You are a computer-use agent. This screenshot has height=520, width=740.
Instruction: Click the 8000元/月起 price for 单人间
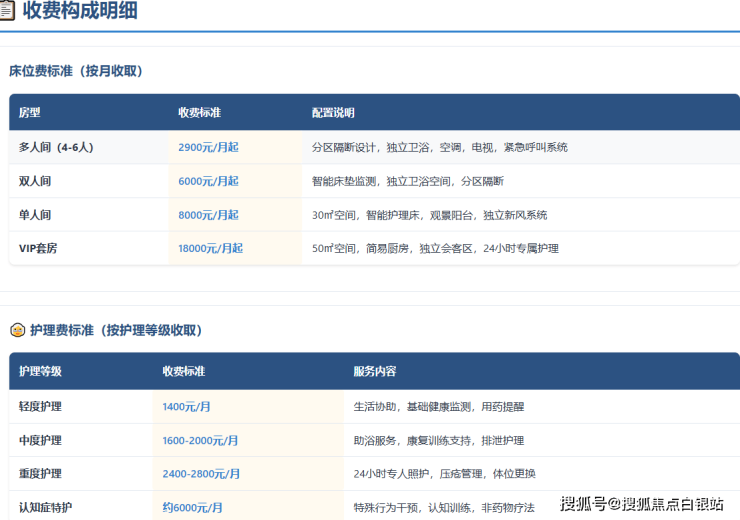tap(208, 215)
